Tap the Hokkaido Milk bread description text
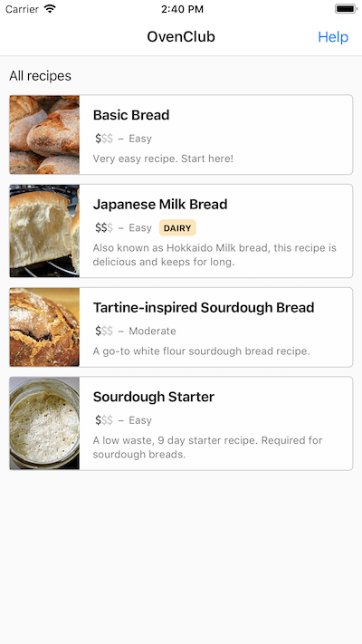 coord(214,255)
